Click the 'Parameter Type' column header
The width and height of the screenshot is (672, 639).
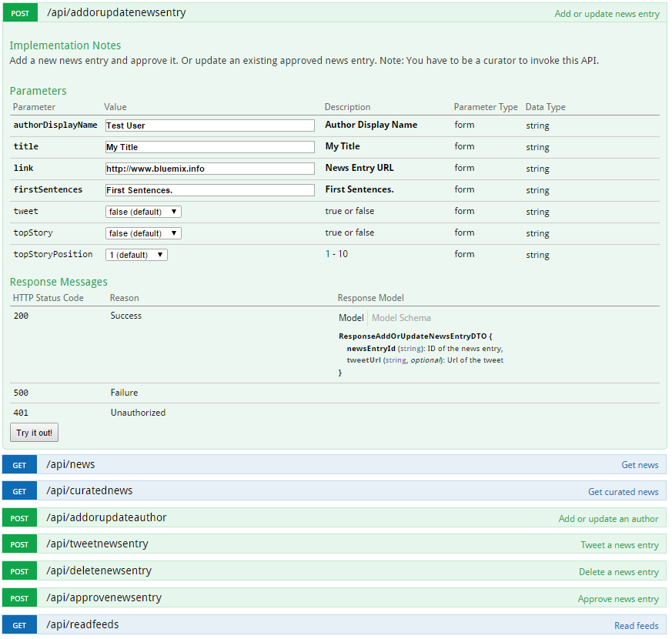(x=486, y=107)
